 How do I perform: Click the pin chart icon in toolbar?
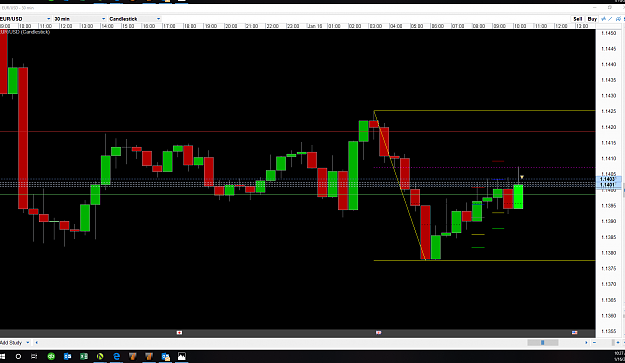point(618,19)
